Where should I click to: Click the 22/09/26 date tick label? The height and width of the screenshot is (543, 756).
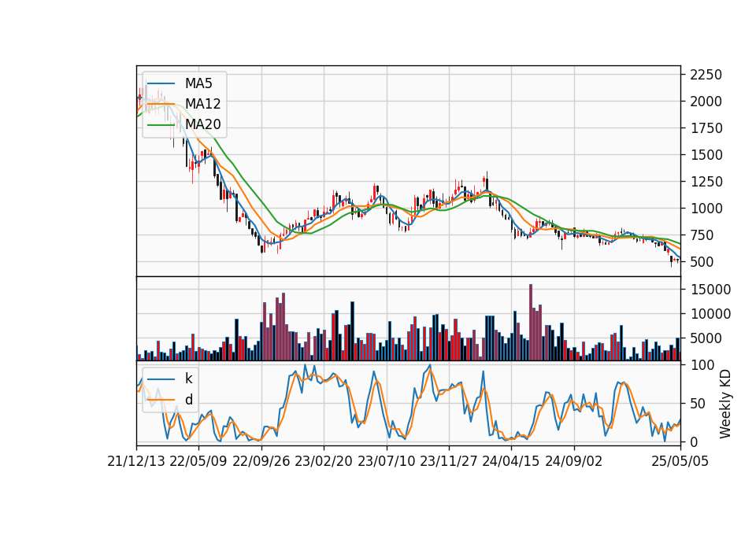click(x=261, y=461)
